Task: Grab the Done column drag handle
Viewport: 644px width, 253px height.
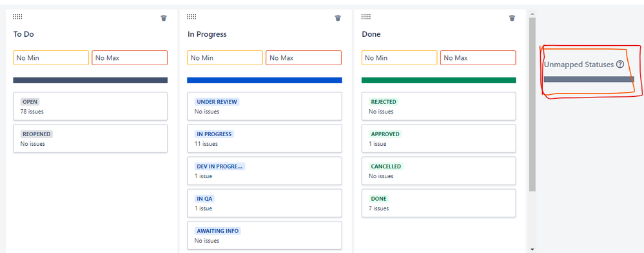Action: point(366,16)
